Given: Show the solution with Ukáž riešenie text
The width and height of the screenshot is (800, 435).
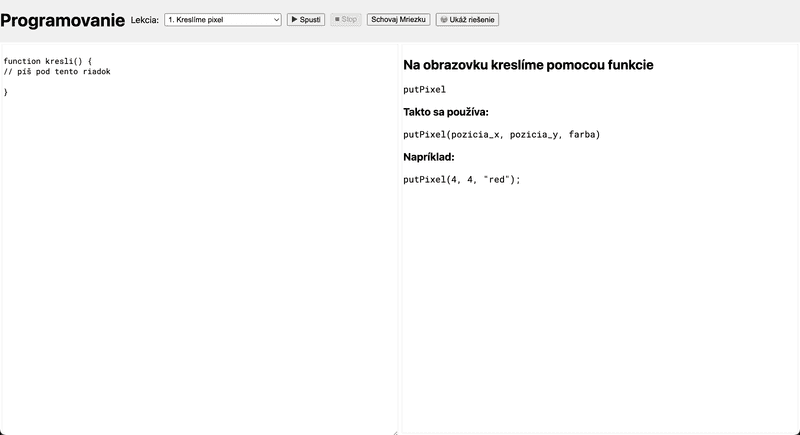Looking at the screenshot, I should [x=472, y=19].
